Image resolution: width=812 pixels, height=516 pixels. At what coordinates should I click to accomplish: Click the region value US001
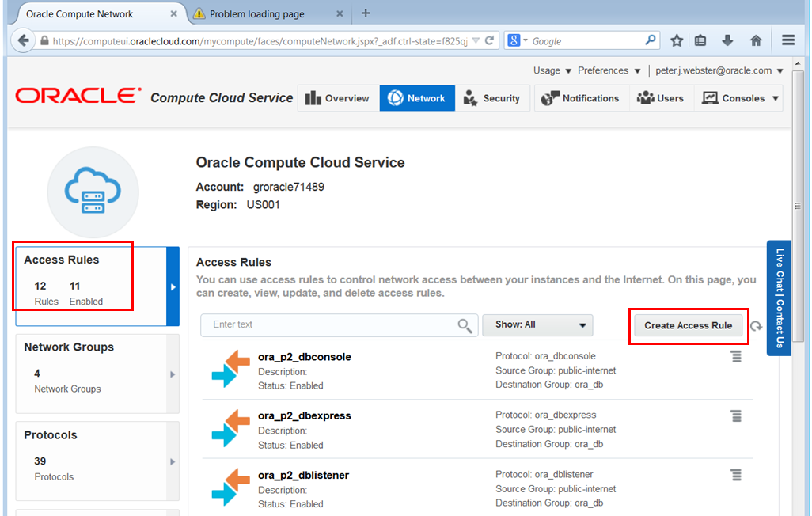(x=263, y=205)
